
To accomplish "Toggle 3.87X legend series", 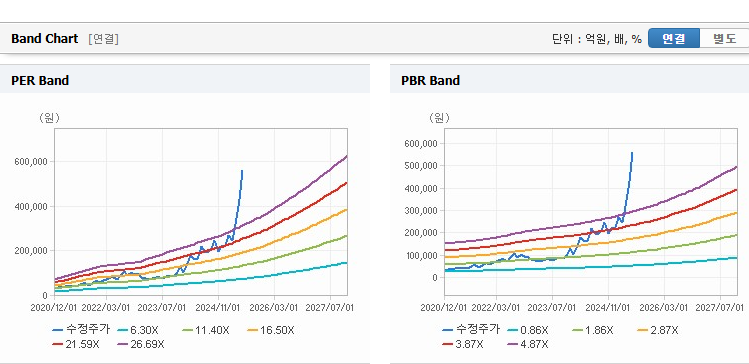I will [464, 344].
